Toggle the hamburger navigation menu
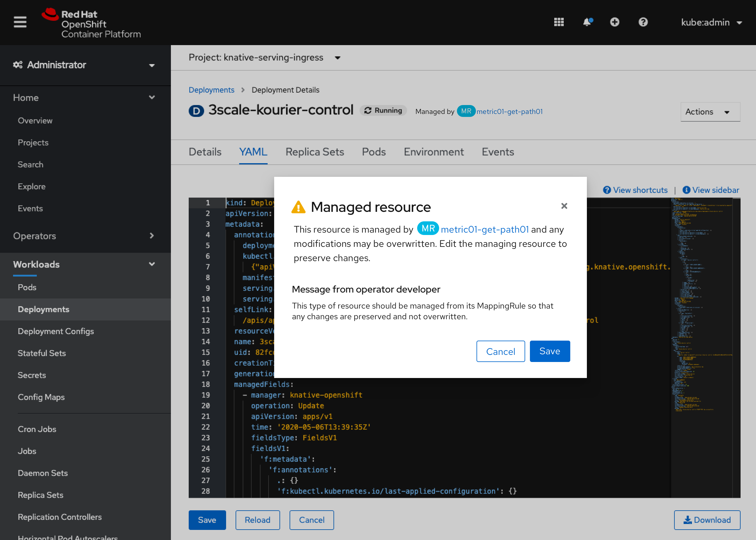The image size is (756, 540). point(20,22)
